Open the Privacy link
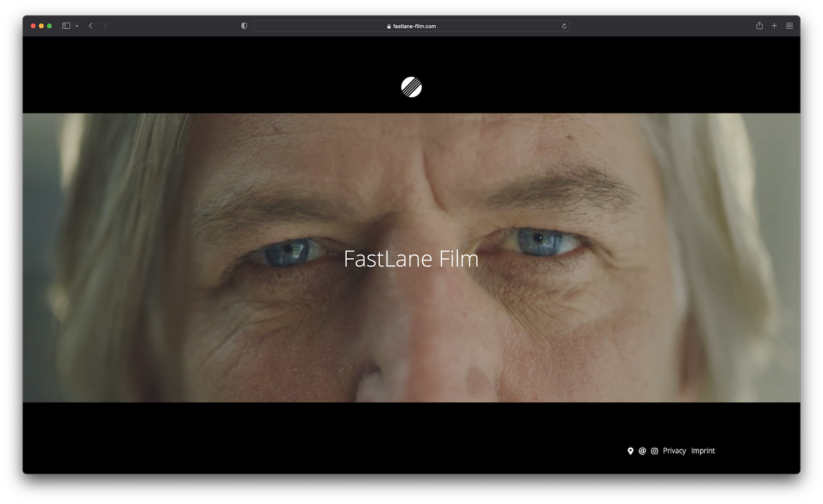 pyautogui.click(x=674, y=451)
